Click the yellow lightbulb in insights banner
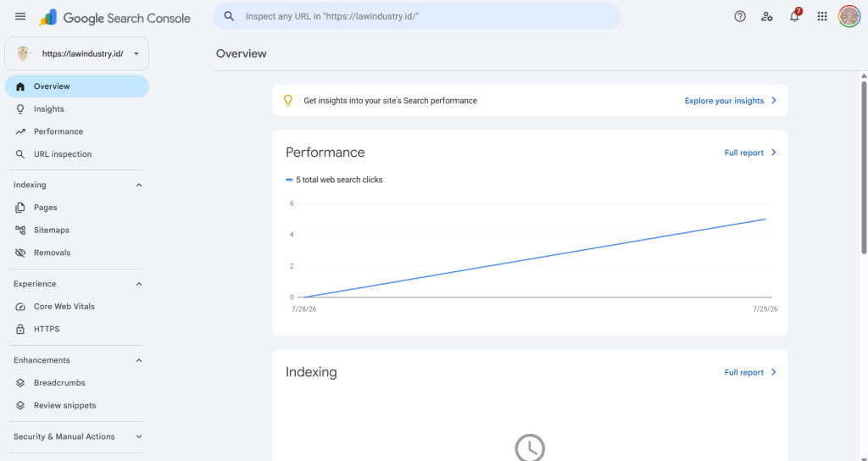This screenshot has width=868, height=461. coord(288,100)
